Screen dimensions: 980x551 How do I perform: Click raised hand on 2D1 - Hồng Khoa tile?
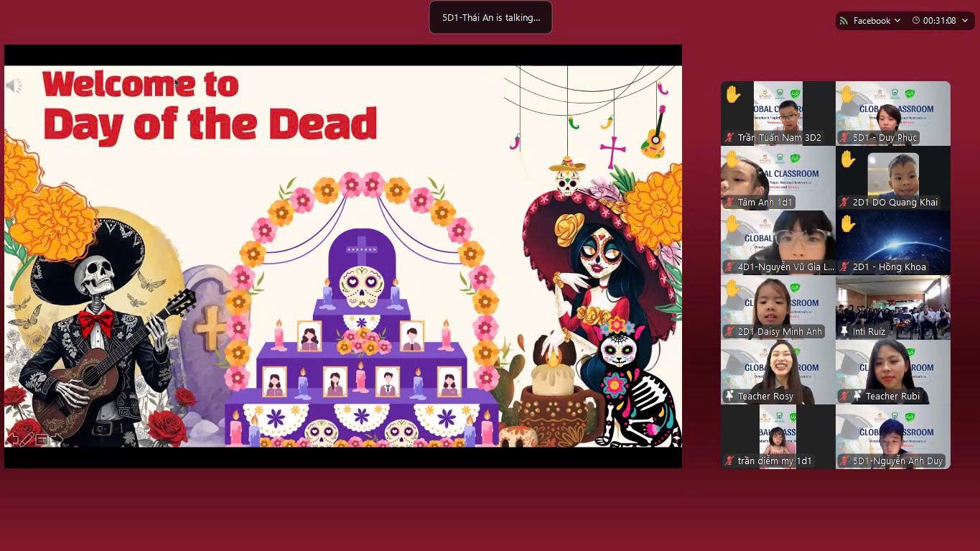[x=847, y=224]
